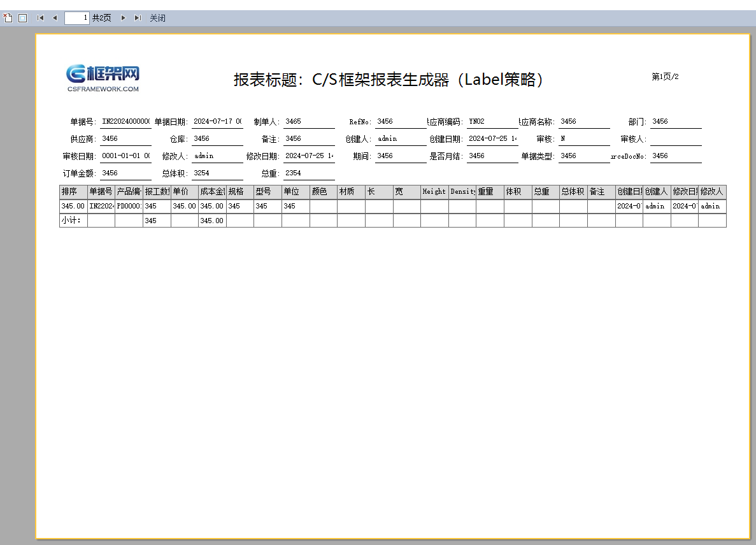
Task: Click the 期间 label
Action: (362, 156)
